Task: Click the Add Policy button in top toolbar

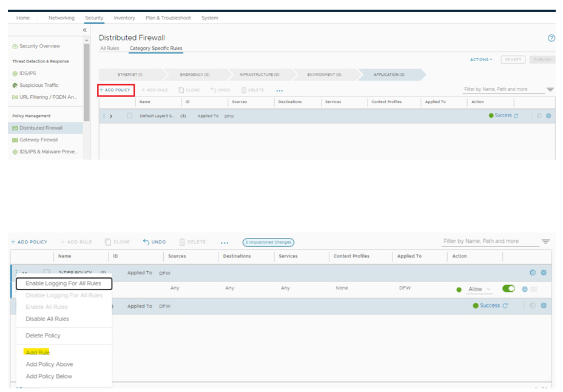Action: click(115, 90)
